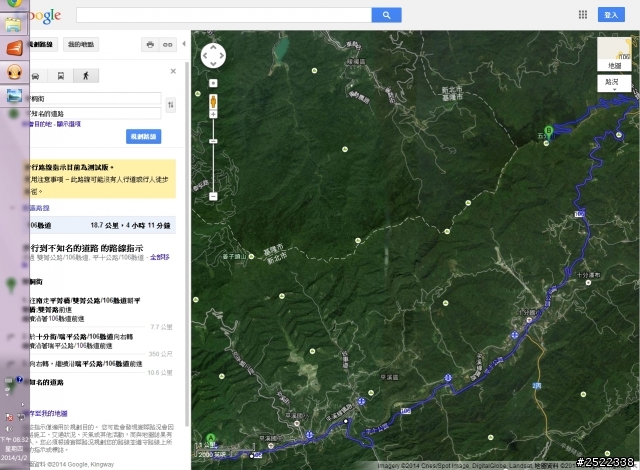Click the 我的地點 My Places button

pyautogui.click(x=81, y=44)
